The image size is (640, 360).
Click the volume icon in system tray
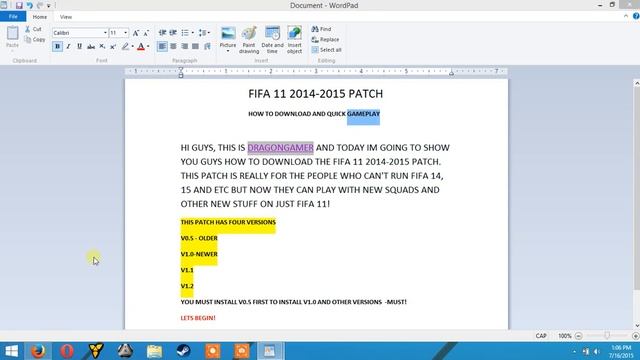597,351
